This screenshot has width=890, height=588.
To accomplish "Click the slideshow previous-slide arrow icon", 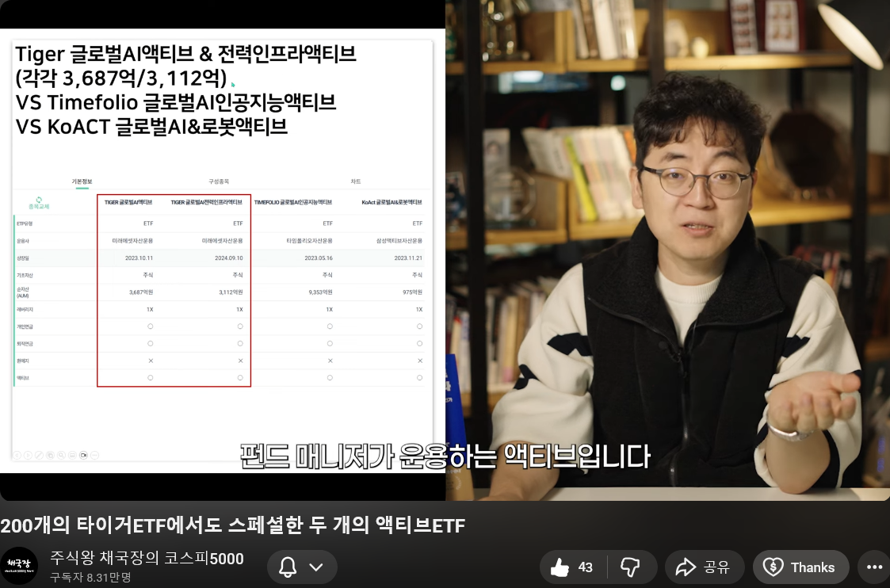I will pyautogui.click(x=17, y=456).
